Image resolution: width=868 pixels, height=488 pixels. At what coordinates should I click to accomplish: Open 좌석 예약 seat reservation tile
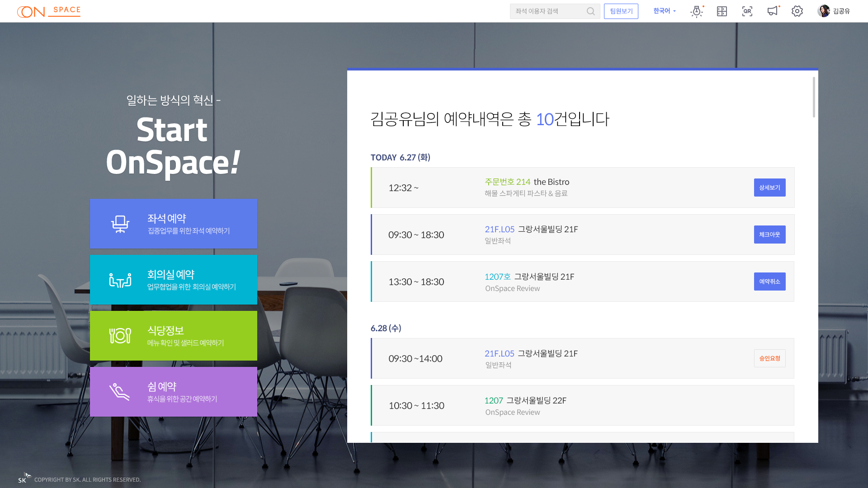(x=174, y=224)
